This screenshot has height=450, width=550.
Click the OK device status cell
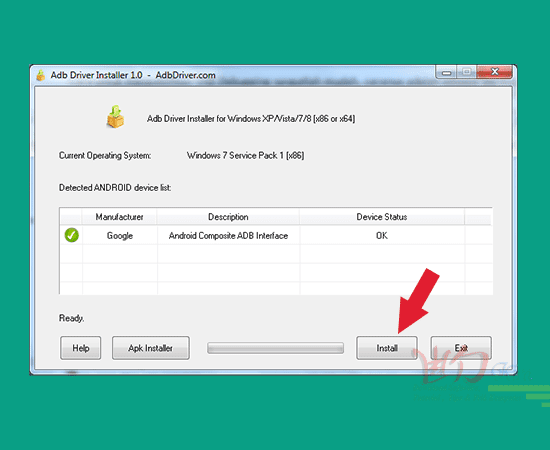[382, 235]
